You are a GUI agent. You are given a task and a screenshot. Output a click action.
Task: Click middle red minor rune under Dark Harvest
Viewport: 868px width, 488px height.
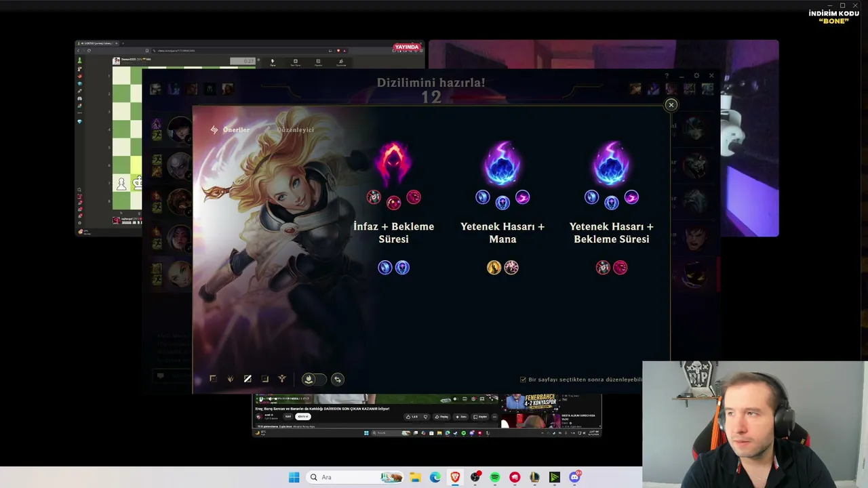393,203
